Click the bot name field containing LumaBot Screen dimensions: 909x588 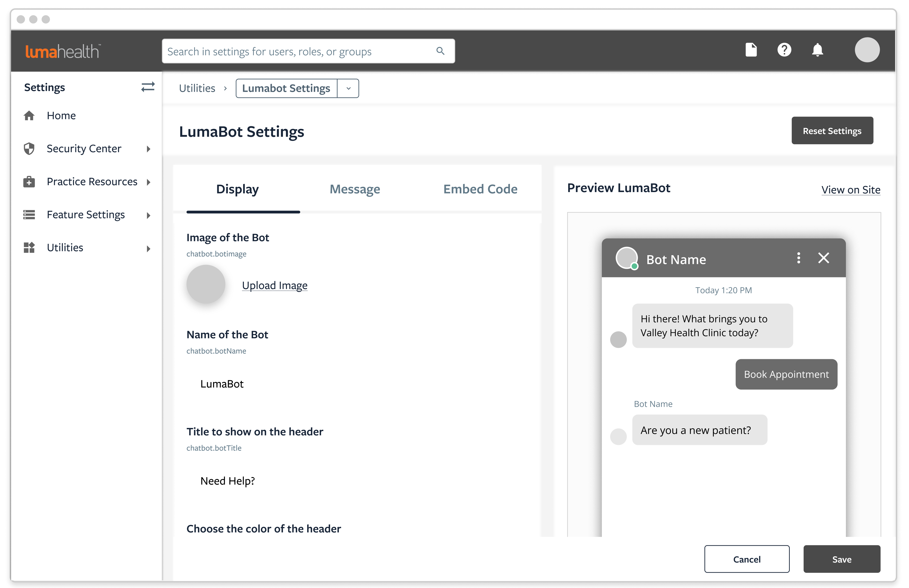222,384
